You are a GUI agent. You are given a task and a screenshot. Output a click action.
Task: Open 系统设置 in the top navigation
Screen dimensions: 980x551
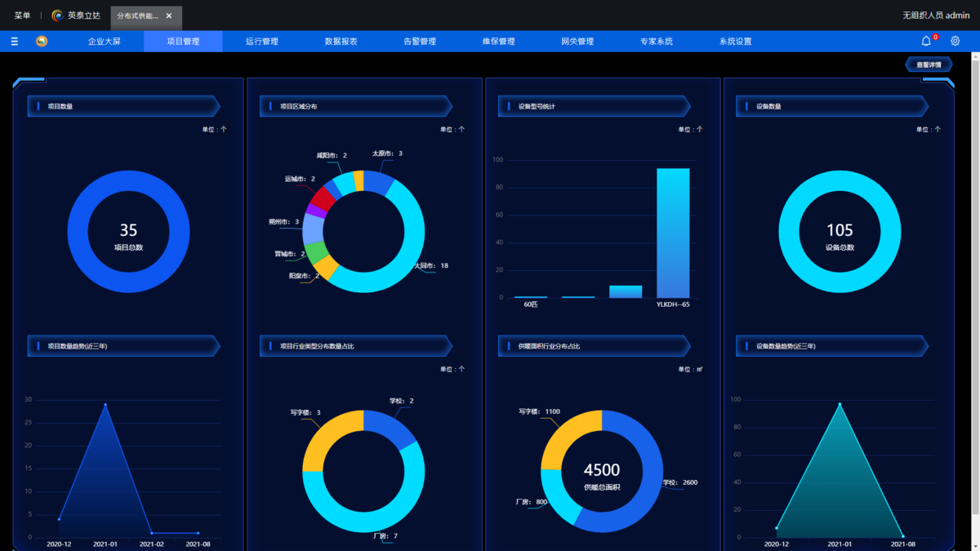(x=735, y=42)
